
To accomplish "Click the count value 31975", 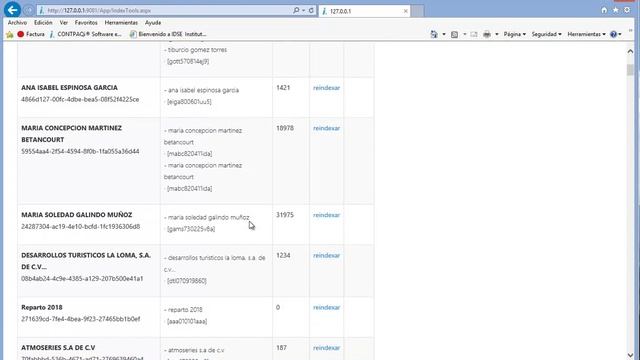I will point(284,215).
